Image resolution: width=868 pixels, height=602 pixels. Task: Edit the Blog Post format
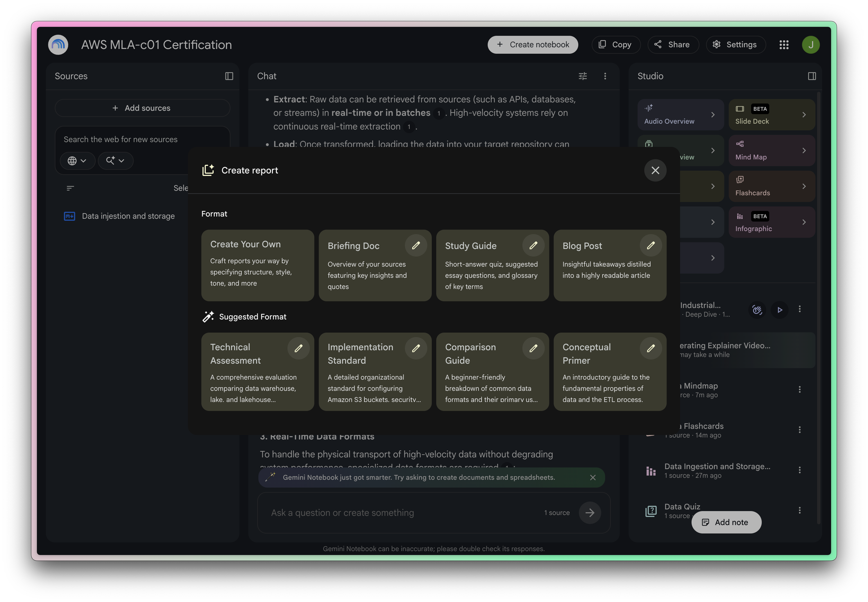[651, 246]
